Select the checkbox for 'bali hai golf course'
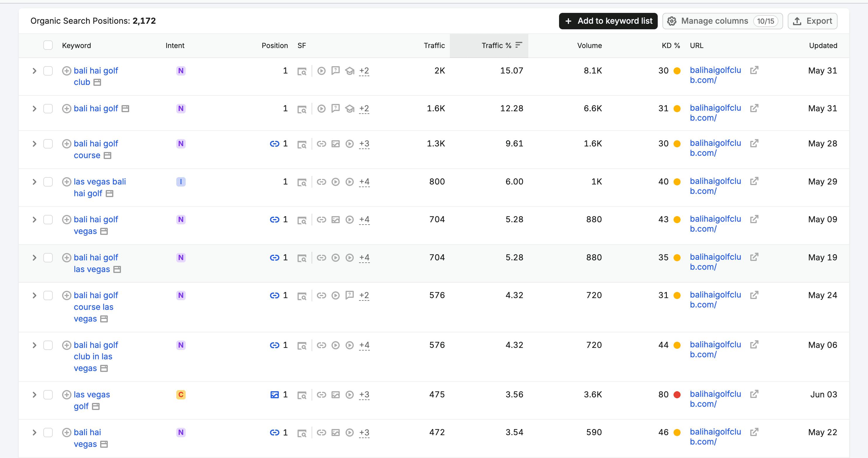This screenshot has width=868, height=458. [48, 144]
